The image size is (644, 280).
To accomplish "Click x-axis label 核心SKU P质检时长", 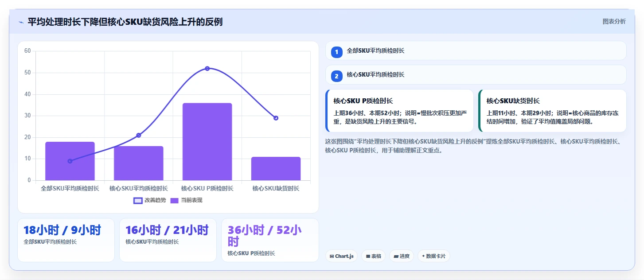I will [x=207, y=188].
